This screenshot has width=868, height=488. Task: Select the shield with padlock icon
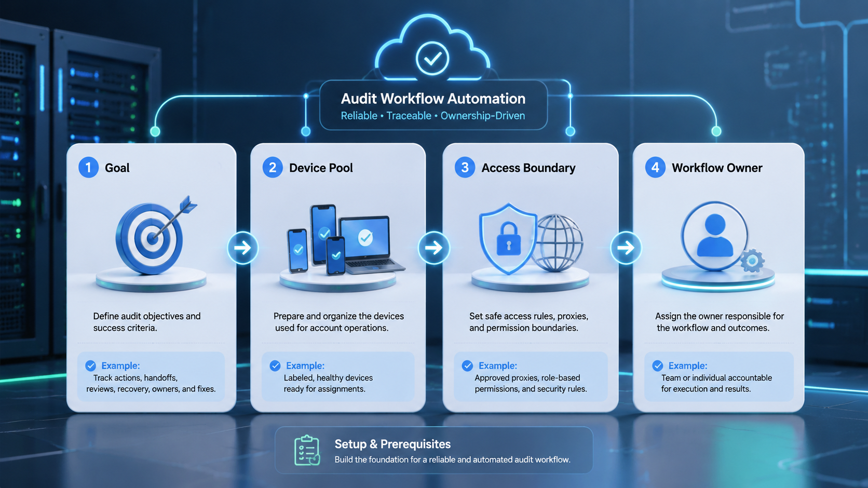coord(508,239)
